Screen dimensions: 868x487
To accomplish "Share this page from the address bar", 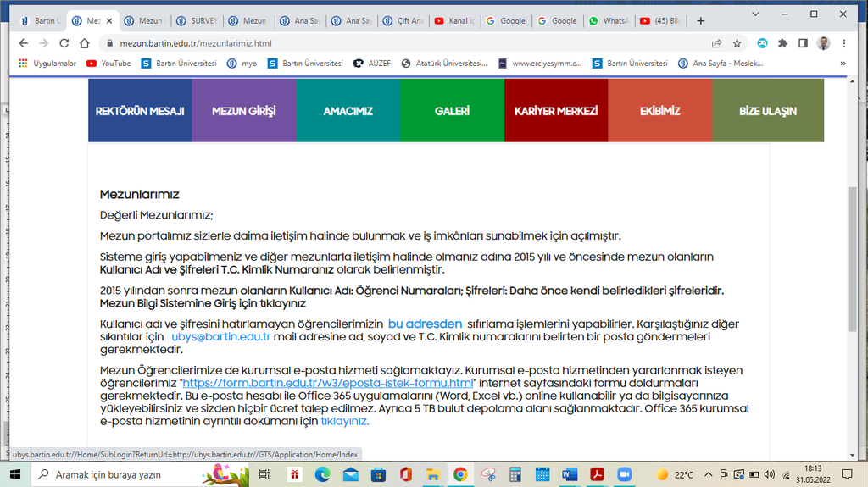I will click(717, 43).
